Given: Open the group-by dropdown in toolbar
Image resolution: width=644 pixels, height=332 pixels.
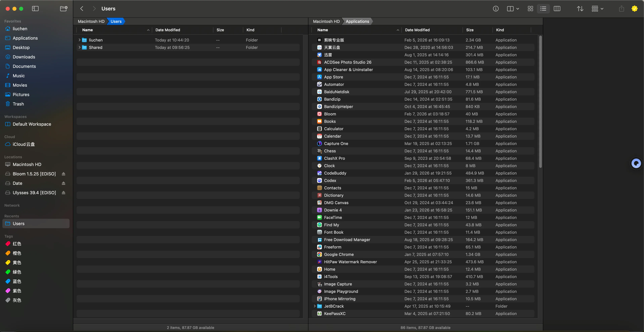Looking at the screenshot, I should 597,9.
